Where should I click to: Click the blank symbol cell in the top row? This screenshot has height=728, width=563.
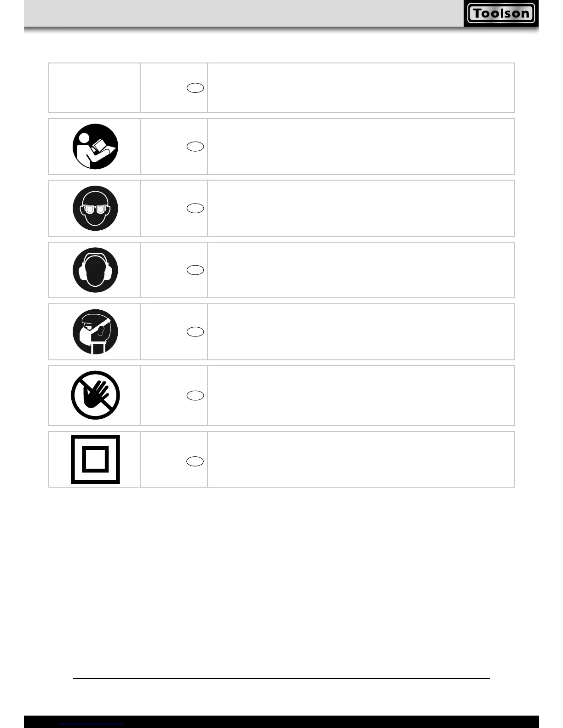tap(94, 88)
